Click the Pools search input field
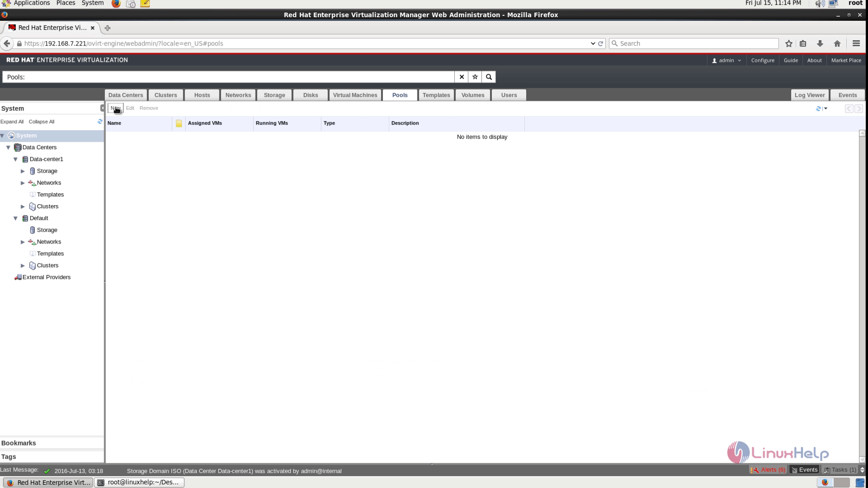The image size is (868, 488). coord(228,77)
